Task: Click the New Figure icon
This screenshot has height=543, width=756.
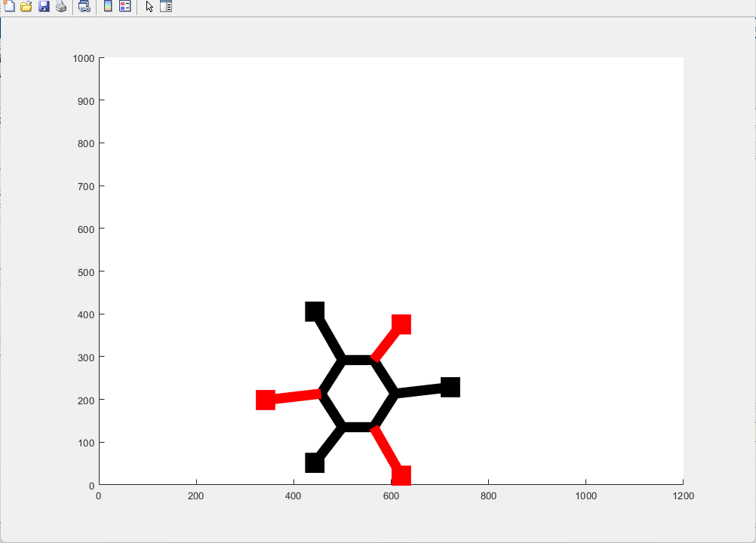Action: [x=9, y=6]
